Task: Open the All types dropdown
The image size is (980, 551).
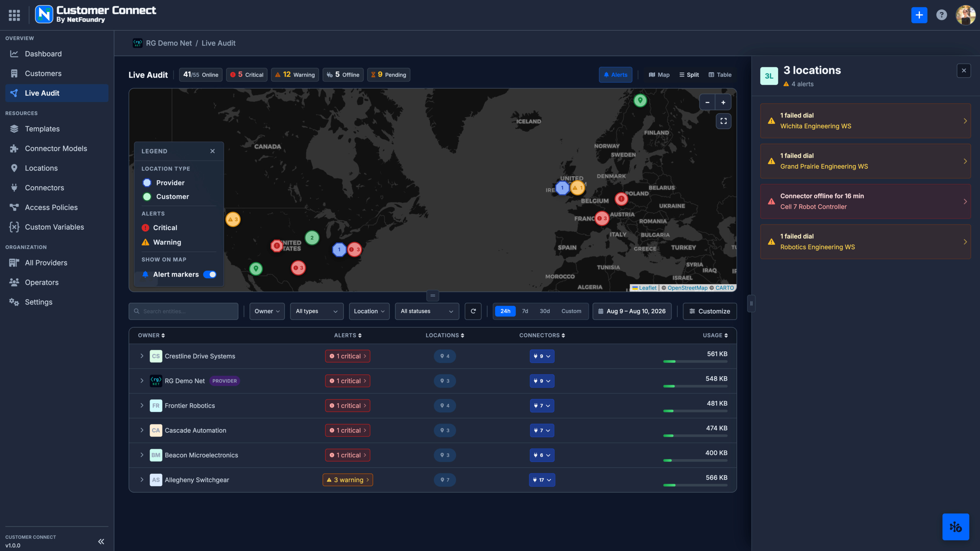Action: [317, 311]
